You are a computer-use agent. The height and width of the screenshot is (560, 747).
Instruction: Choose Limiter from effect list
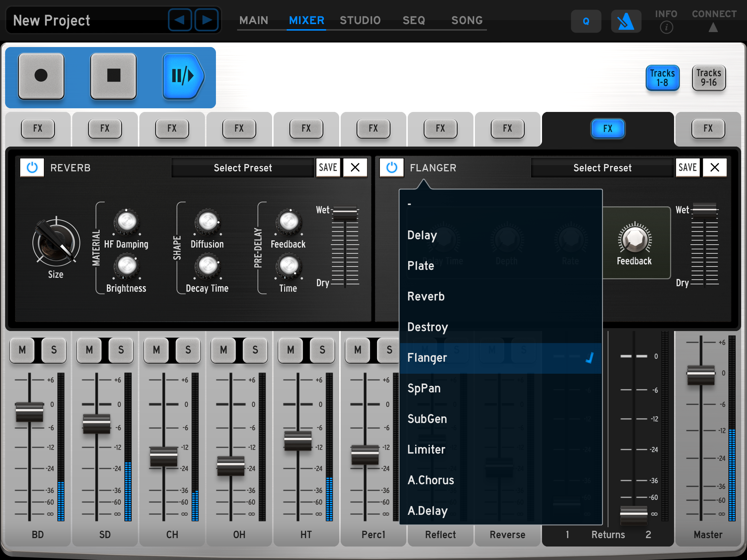500,450
